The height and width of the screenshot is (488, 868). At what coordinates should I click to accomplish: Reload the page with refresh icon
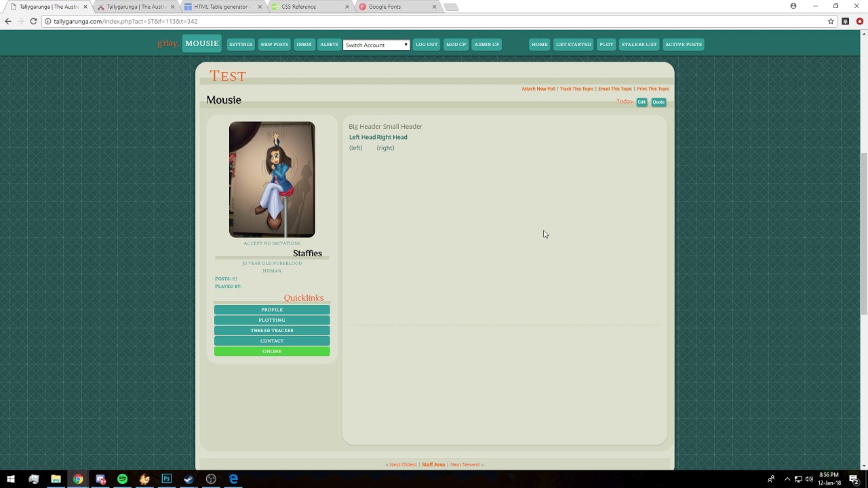33,21
